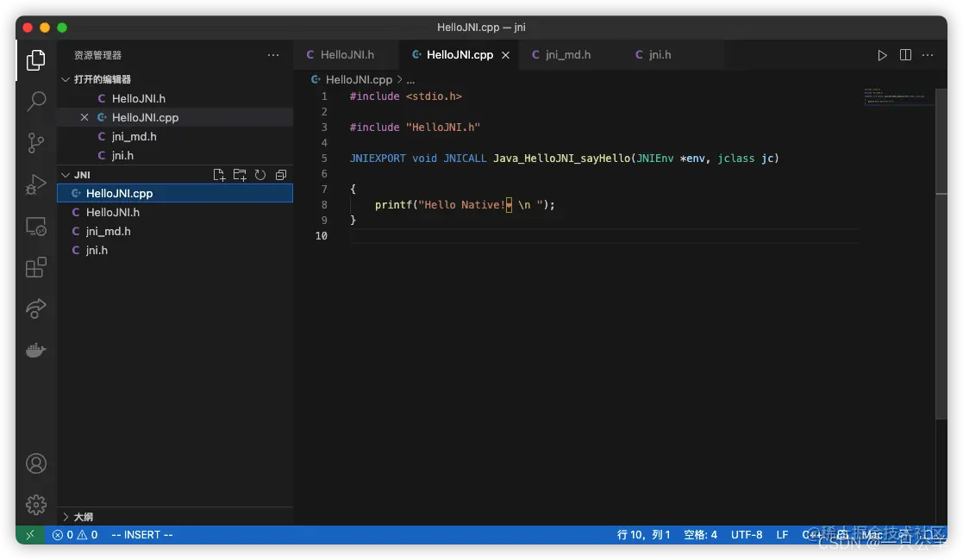The height and width of the screenshot is (560, 963).
Task: Change end of line sequence LF
Action: (x=782, y=535)
